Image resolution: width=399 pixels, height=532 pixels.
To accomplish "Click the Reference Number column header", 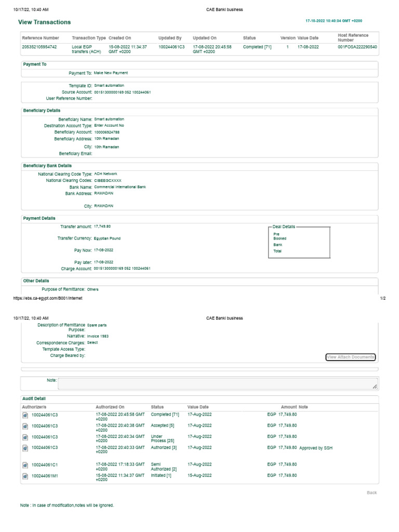I will pyautogui.click(x=41, y=38).
